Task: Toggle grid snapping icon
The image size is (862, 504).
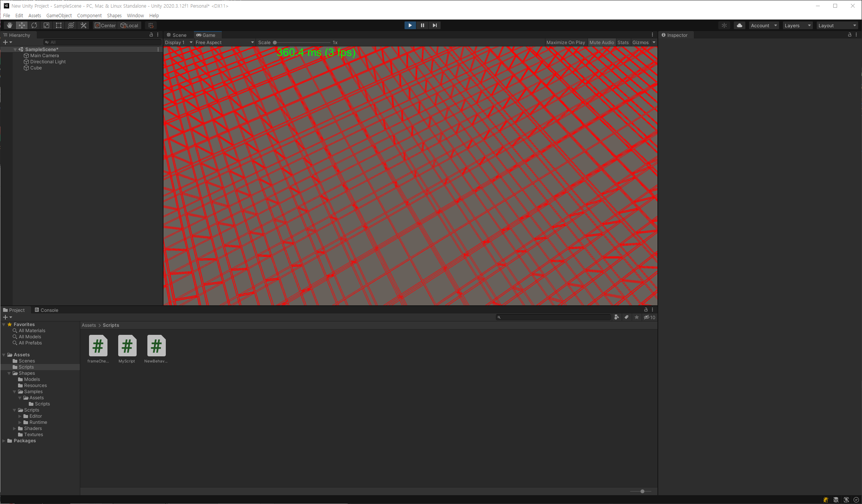Action: pyautogui.click(x=151, y=25)
